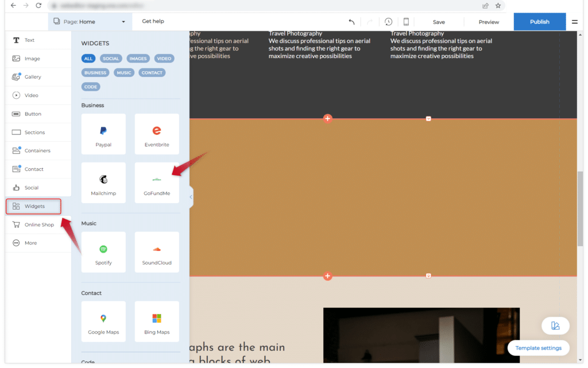The height and width of the screenshot is (368, 588).
Task: Add the Google Maps widget
Action: (103, 322)
